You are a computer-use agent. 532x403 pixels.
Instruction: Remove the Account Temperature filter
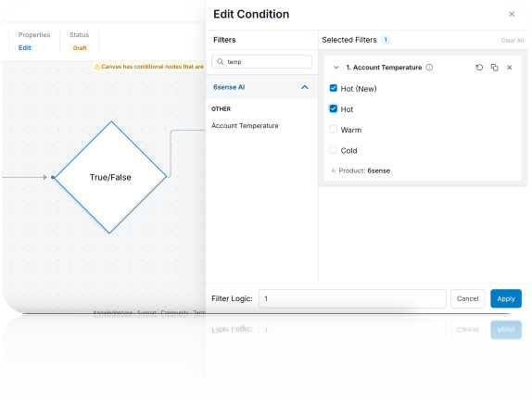tap(509, 68)
